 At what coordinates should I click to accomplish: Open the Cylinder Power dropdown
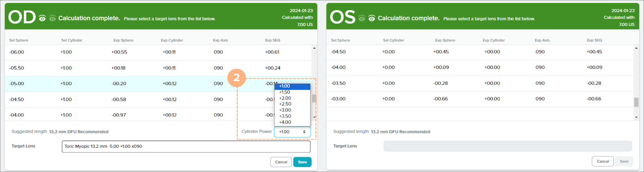click(x=292, y=132)
